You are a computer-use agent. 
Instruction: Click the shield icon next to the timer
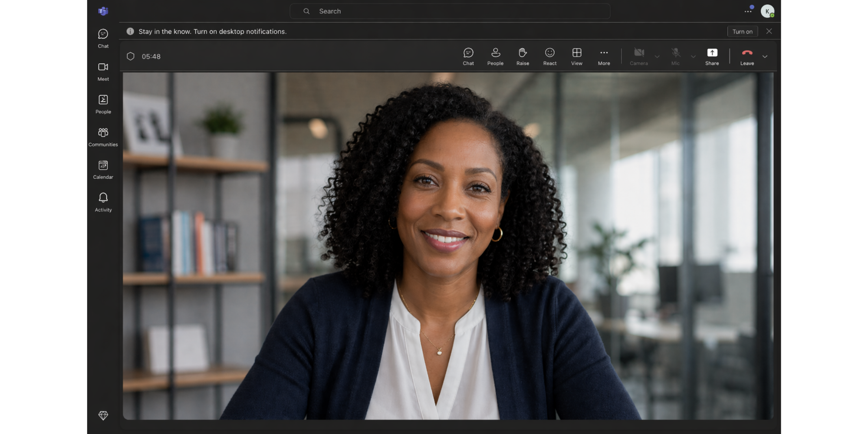coord(130,56)
